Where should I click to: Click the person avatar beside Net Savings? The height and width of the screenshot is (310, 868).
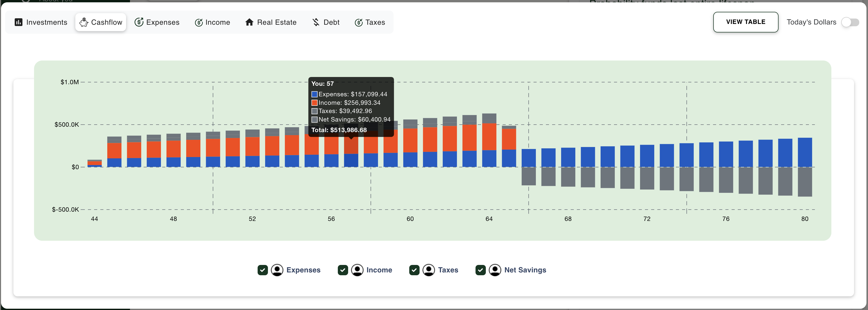click(495, 270)
